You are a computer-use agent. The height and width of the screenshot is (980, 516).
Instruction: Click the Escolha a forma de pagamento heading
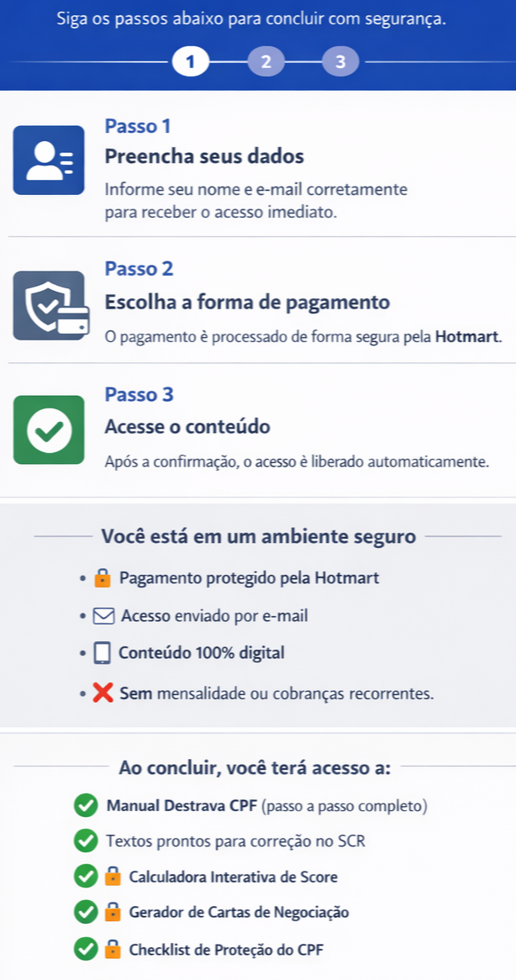tap(247, 302)
